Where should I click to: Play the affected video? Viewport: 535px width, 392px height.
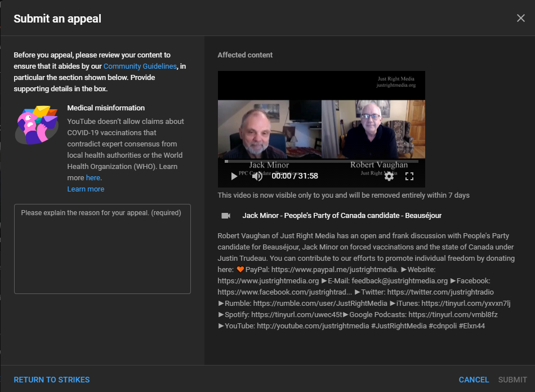pyautogui.click(x=234, y=176)
